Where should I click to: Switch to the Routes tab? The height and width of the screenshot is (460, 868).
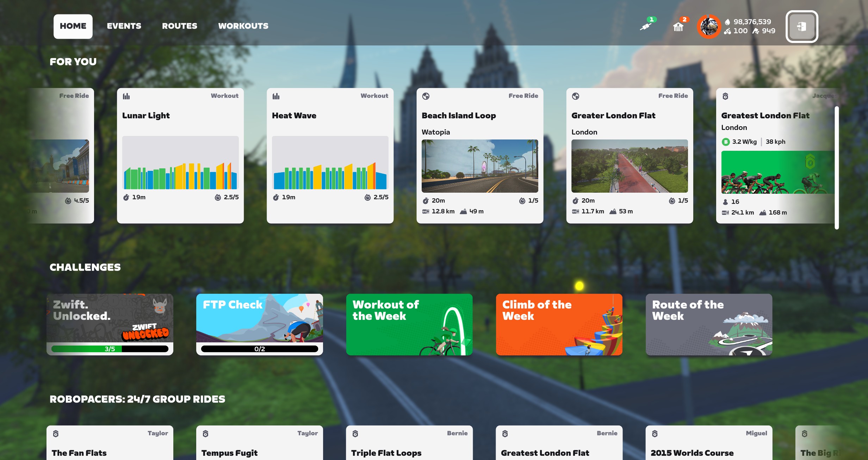[179, 26]
